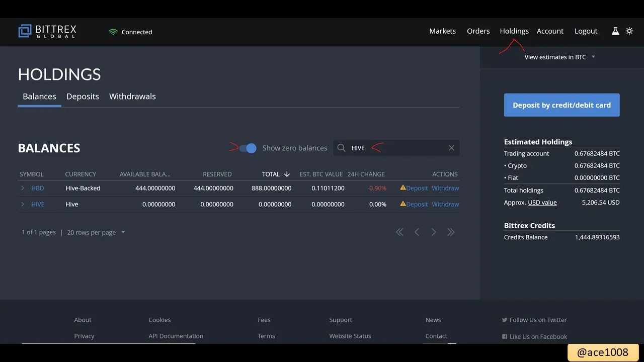Click the Bittrex Global logo
Image resolution: width=644 pixels, height=362 pixels.
click(x=47, y=31)
